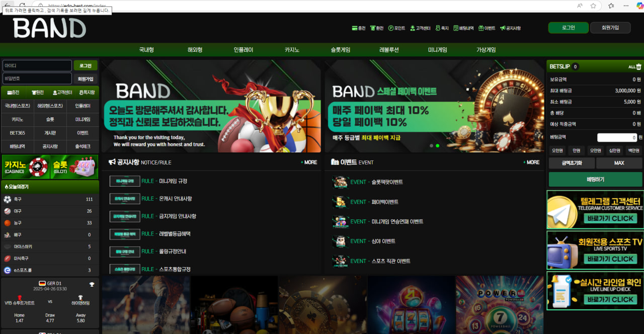Image resolution: width=644 pixels, height=334 pixels.
Task: Open the 인플레이 tab in the main menu
Action: tap(244, 50)
